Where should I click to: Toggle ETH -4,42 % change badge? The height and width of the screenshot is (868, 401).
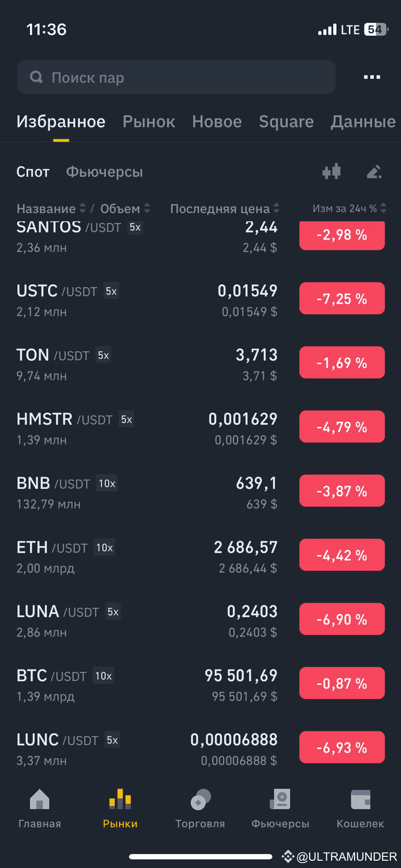[x=342, y=555]
